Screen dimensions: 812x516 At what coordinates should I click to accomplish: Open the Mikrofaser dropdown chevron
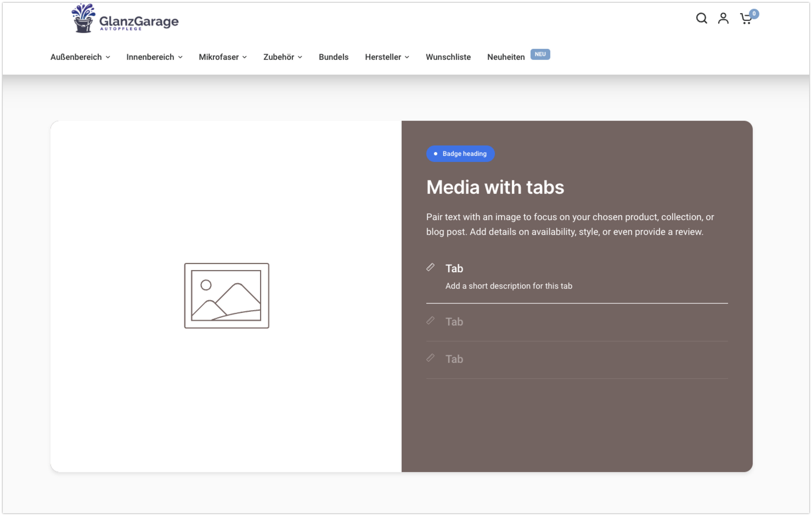point(244,57)
